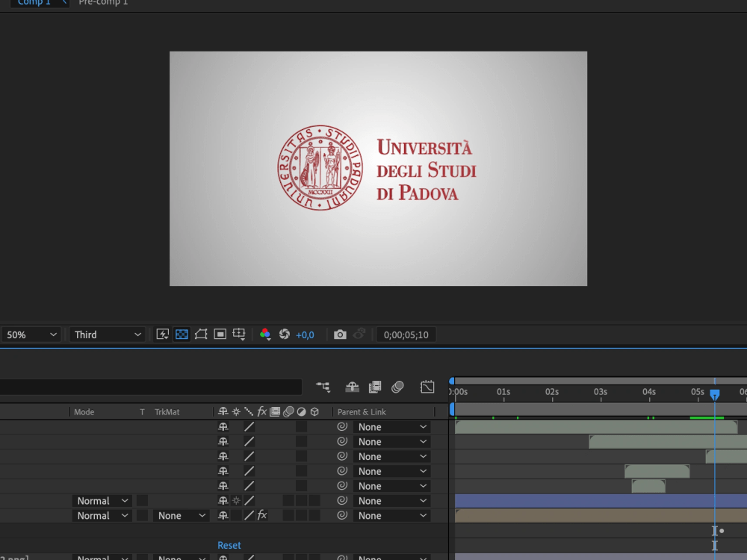Open grid and guide options
The height and width of the screenshot is (560, 747).
tap(239, 335)
